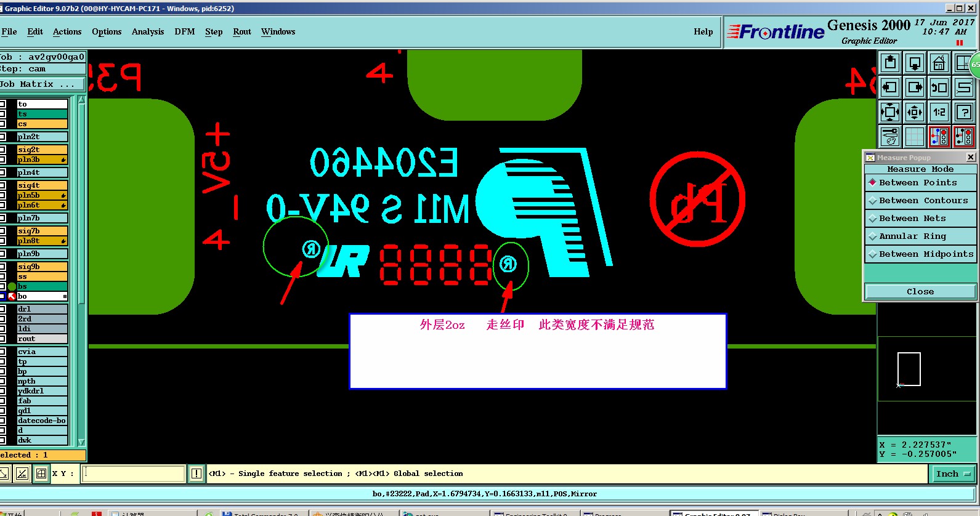Click the layer list scroll up arrow
The image size is (980, 516).
click(x=81, y=100)
